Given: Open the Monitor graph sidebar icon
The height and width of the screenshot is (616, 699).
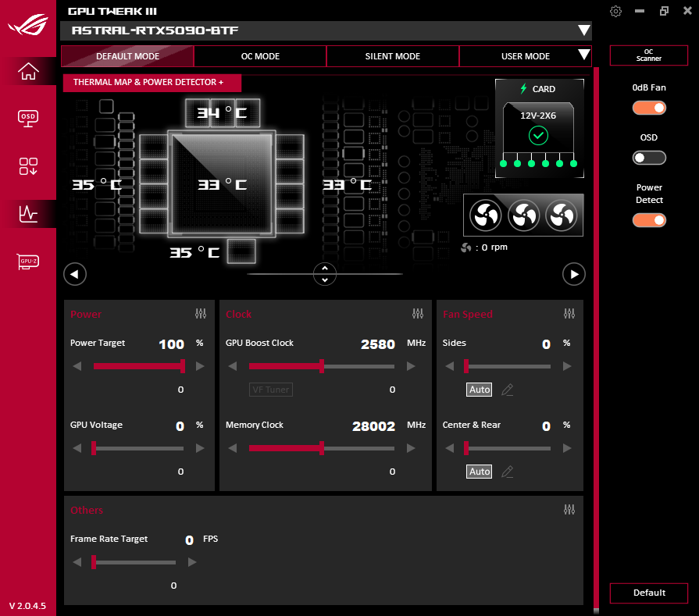Looking at the screenshot, I should tap(28, 214).
